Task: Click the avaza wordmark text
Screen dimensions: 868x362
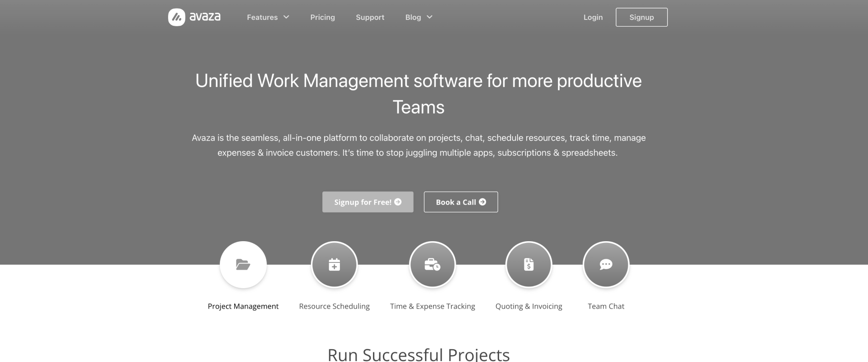Action: tap(205, 17)
